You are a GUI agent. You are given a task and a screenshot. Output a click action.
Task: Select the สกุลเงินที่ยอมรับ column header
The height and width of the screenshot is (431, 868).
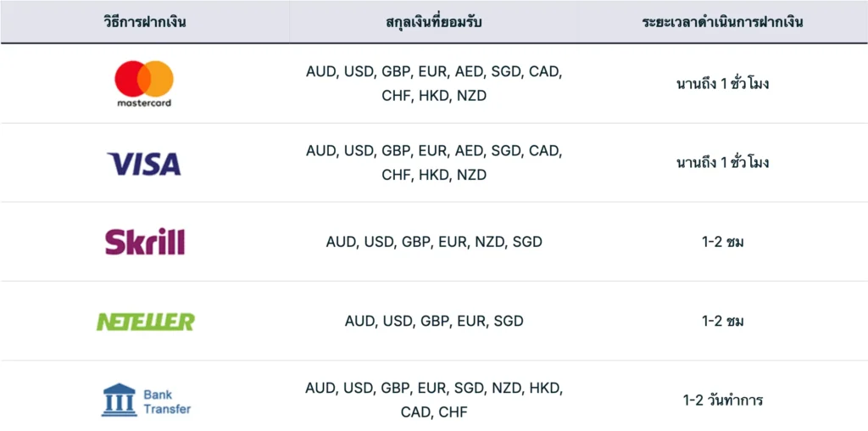coord(433,22)
